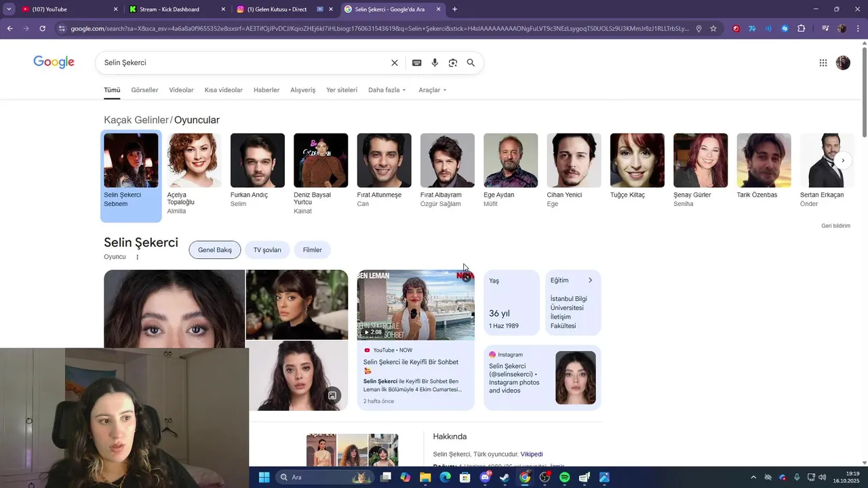Bookmark this page with the star icon
Viewport: 868px width, 488px height.
[713, 28]
